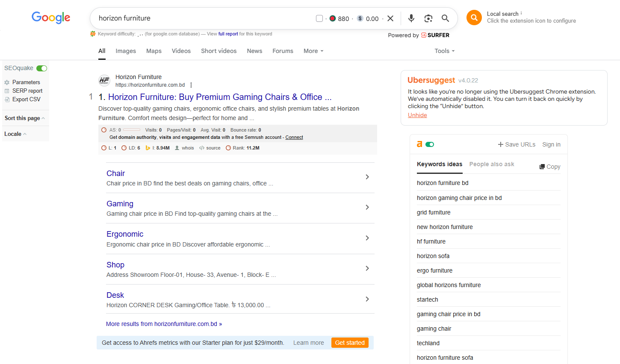
Task: Click the Surfer logo icon
Action: click(424, 35)
